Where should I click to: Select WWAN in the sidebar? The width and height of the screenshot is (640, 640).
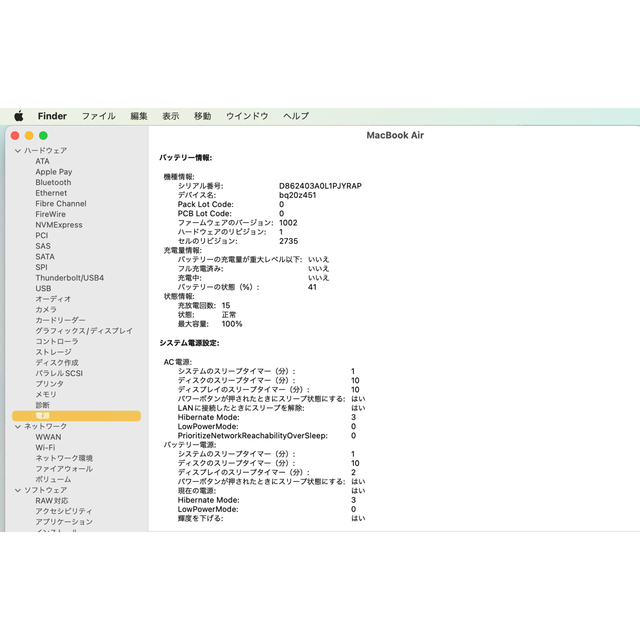(x=48, y=437)
